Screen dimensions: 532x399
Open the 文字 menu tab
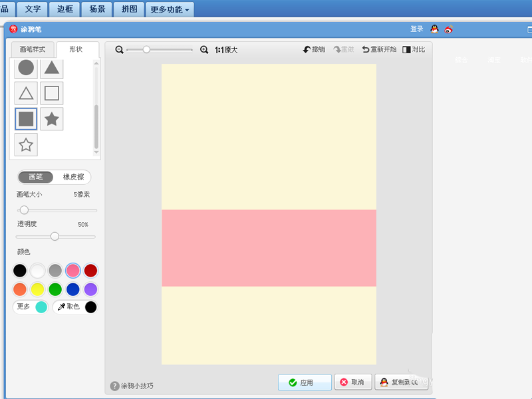click(33, 9)
